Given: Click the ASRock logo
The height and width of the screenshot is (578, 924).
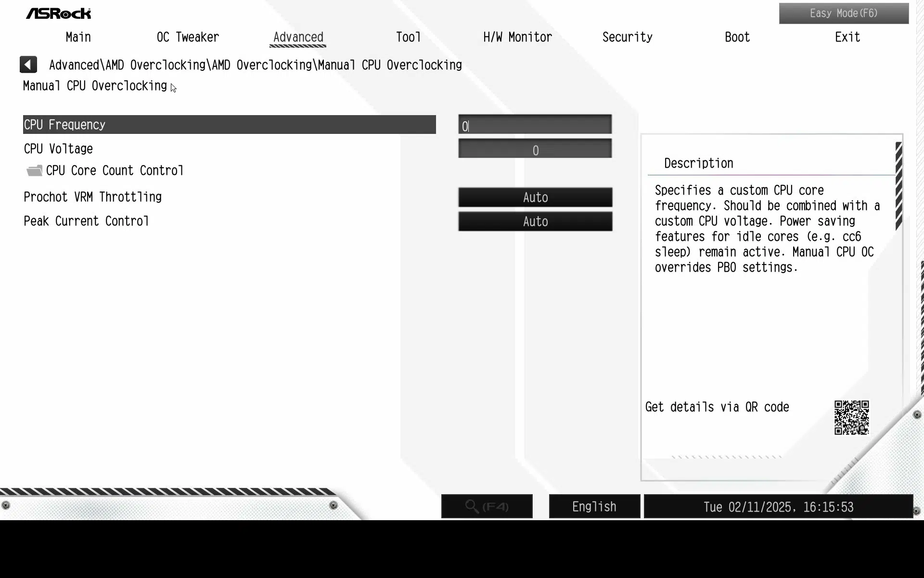Looking at the screenshot, I should 58,13.
